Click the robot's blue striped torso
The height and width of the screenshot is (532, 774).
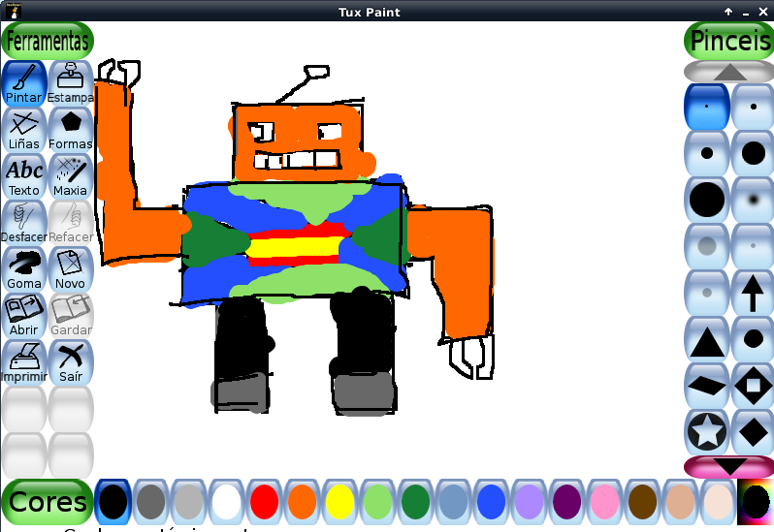pos(295,242)
